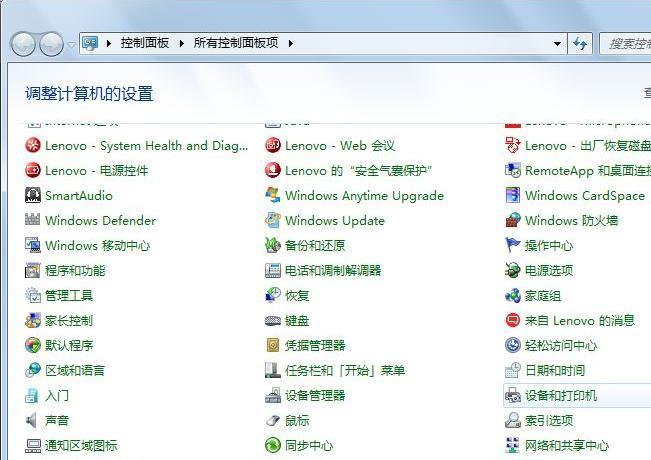
Task: Click control panel icon in address bar
Action: [x=90, y=43]
